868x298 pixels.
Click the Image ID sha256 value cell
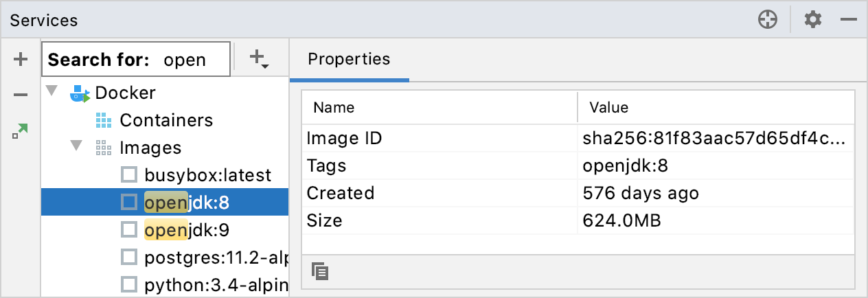pyautogui.click(x=713, y=138)
